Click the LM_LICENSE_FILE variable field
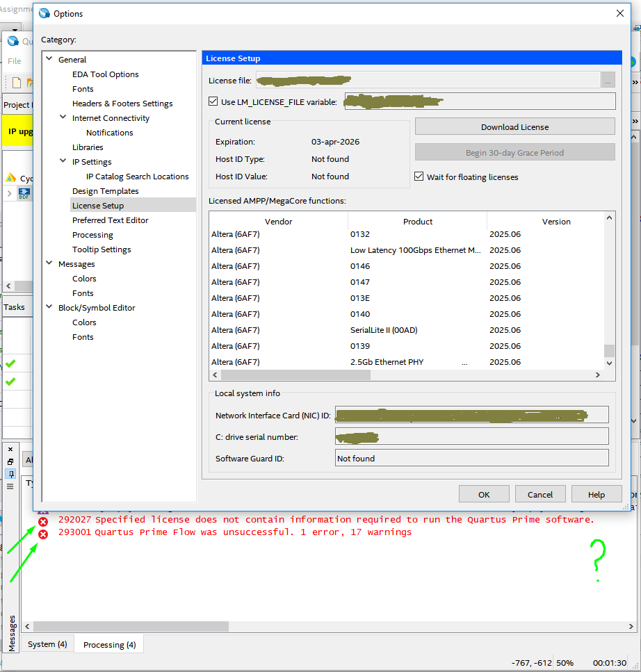The width and height of the screenshot is (641, 672). click(480, 101)
